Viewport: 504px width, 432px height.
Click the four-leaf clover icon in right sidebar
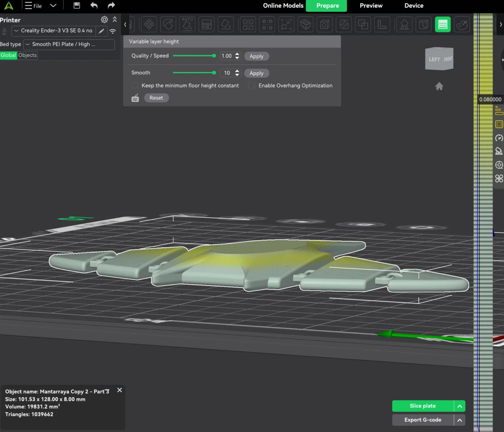click(x=499, y=179)
